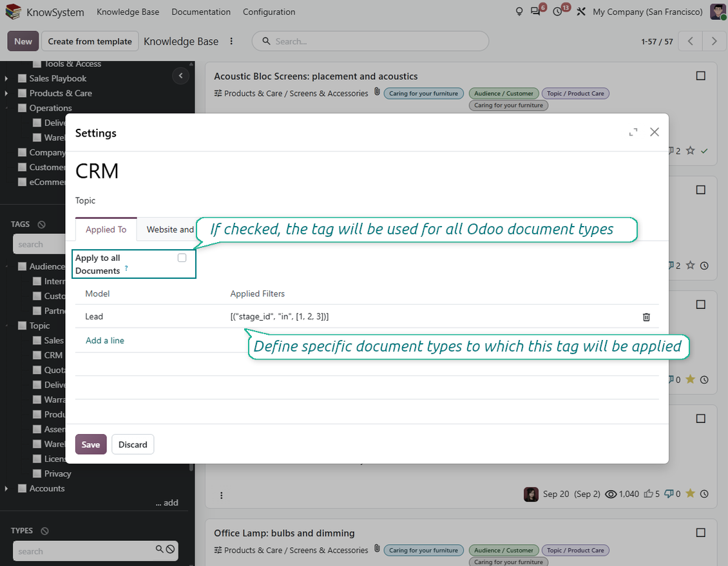Open the Documentation menu
Screen dimensions: 728x566
[201, 12]
